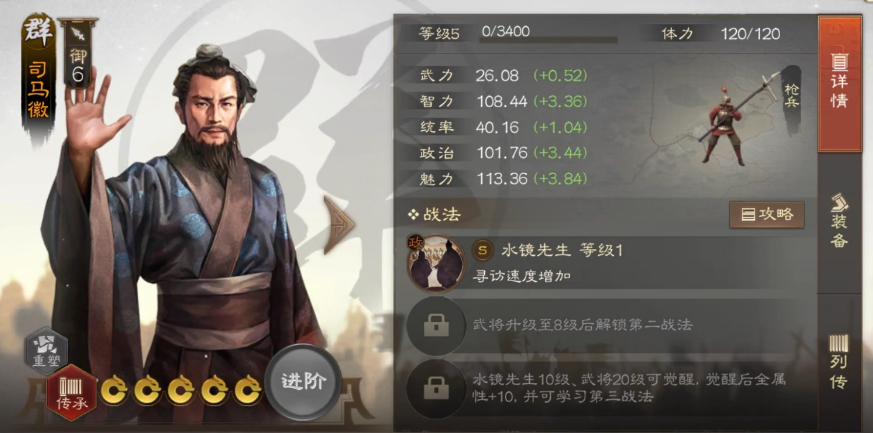Viewport: 873px width, 433px height.
Task: Click the 进阶 advance button
Action: tap(303, 382)
